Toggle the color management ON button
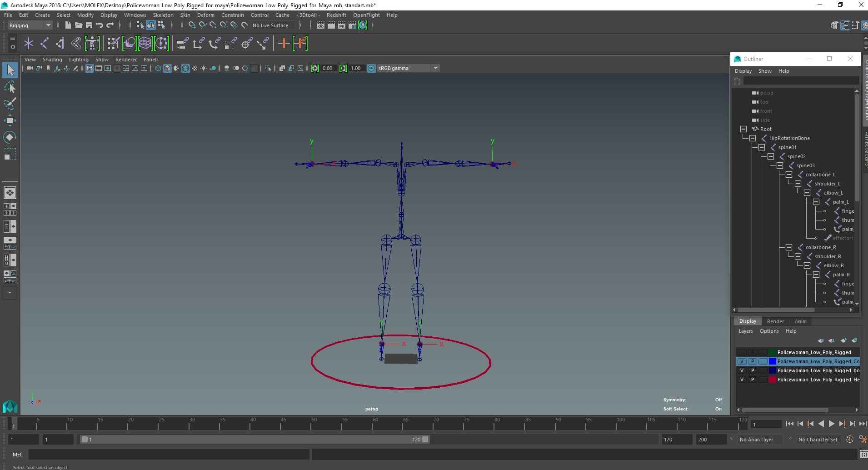The height and width of the screenshot is (470, 868). (371, 68)
